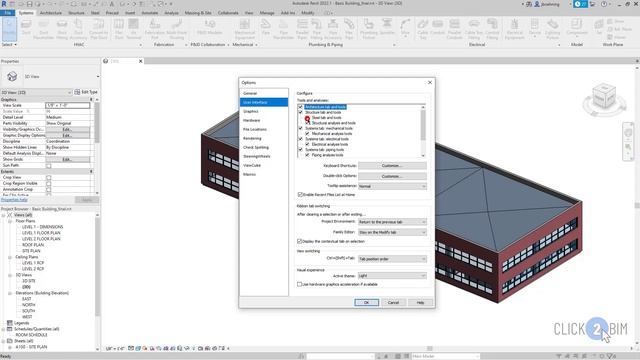Click Customize for Double-click Options
The height and width of the screenshot is (360, 640).
[392, 176]
